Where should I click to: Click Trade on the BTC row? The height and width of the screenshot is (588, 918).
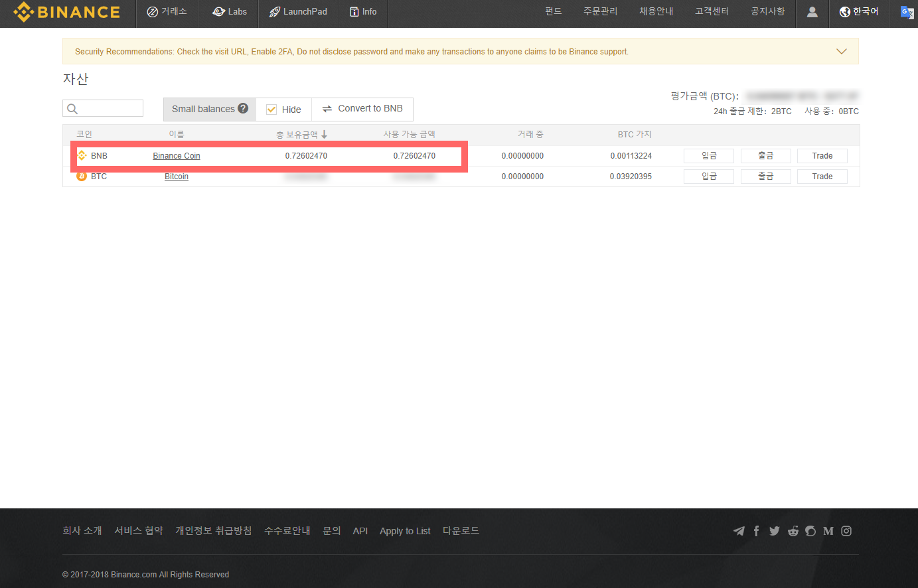[x=822, y=176]
